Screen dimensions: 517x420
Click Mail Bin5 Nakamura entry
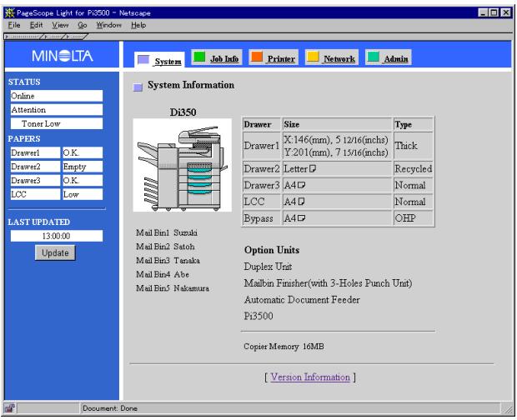[173, 287]
